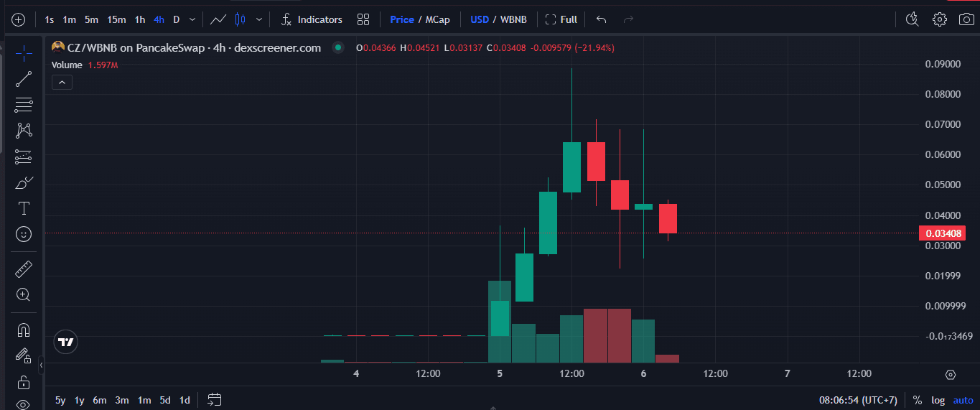Click the TradingView logo
The width and height of the screenshot is (980, 410).
coord(66,343)
